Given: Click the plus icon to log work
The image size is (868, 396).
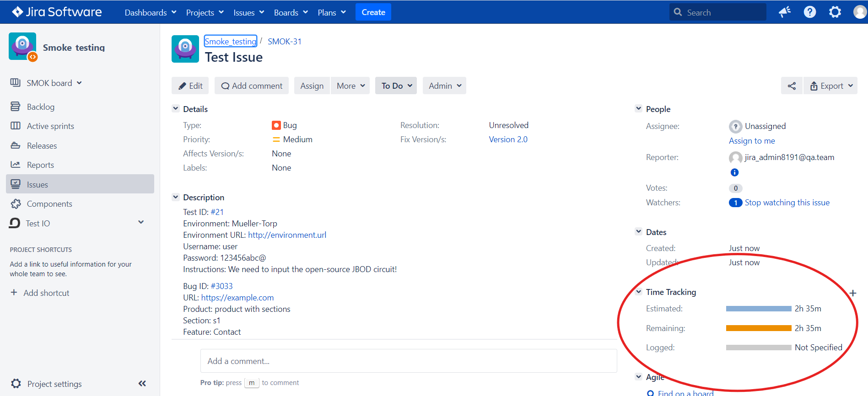Looking at the screenshot, I should tap(853, 293).
